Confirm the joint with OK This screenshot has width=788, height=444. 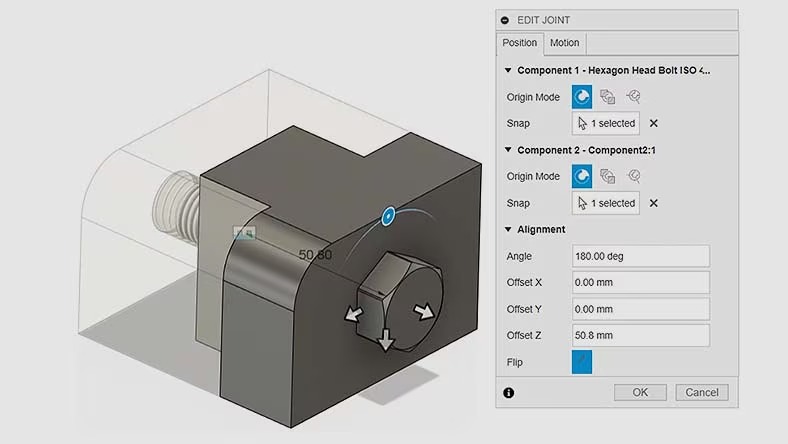(x=641, y=393)
